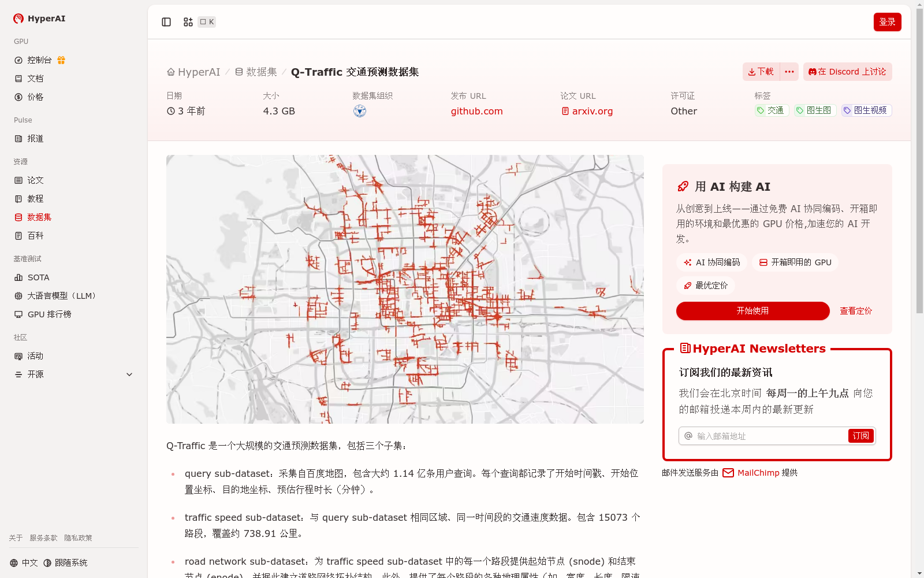
Task: Click the HyperAI logo in sidebar
Action: [x=39, y=18]
